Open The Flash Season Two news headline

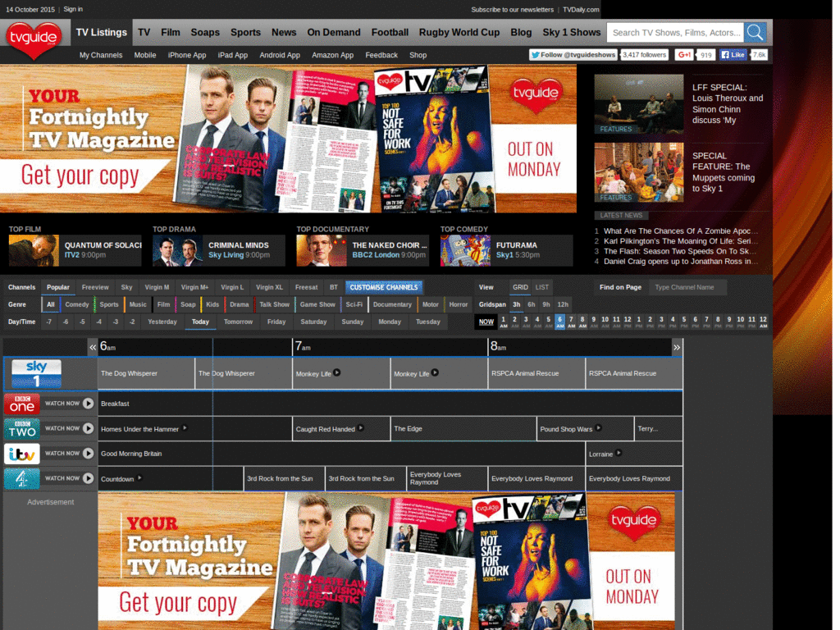coord(680,251)
